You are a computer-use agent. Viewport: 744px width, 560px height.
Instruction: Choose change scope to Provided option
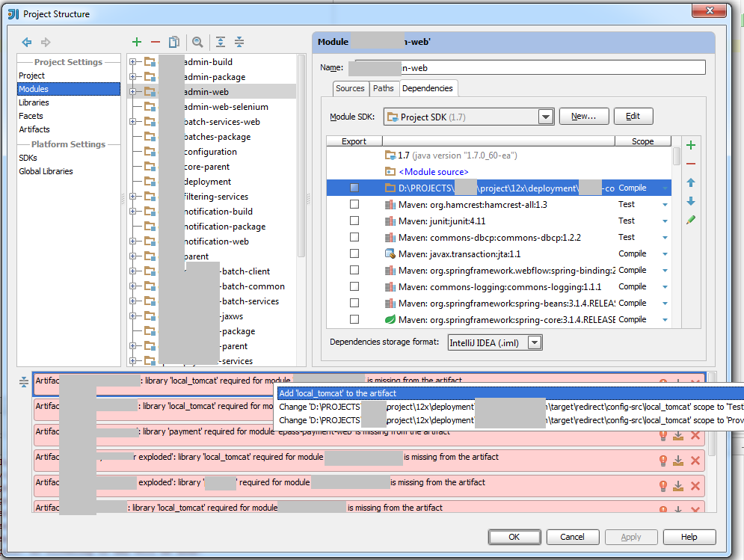511,420
